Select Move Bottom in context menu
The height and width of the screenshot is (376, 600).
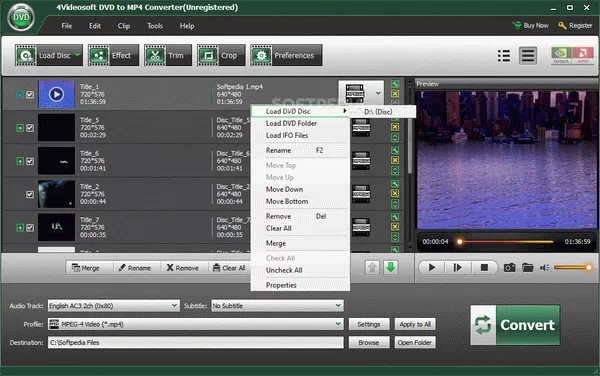[x=300, y=201]
